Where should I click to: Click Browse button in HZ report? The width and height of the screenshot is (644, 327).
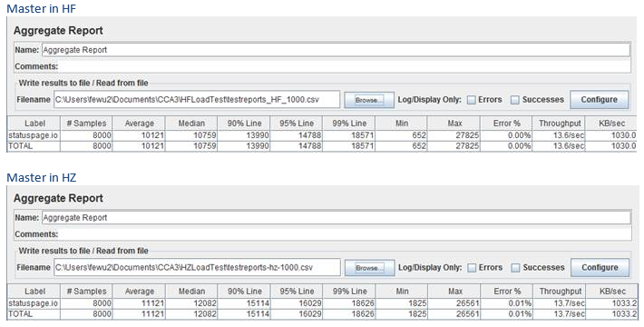point(369,268)
